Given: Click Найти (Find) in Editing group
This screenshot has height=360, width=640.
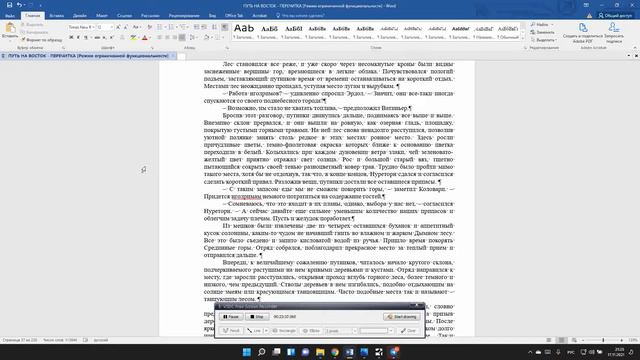Looking at the screenshot, I should [541, 24].
